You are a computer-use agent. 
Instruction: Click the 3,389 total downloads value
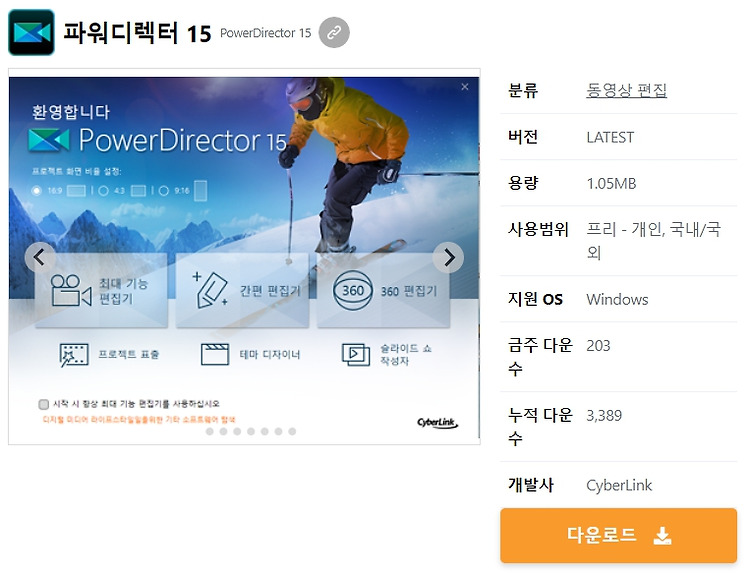tap(604, 415)
